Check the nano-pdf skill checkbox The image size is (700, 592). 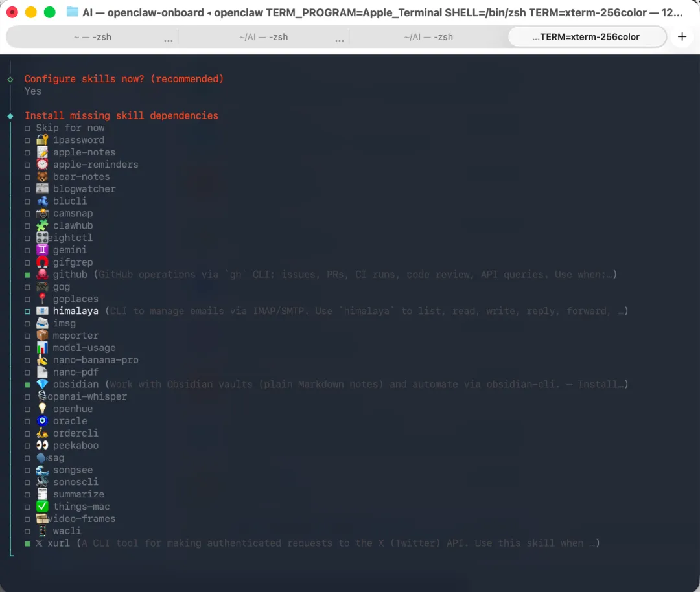click(x=27, y=372)
